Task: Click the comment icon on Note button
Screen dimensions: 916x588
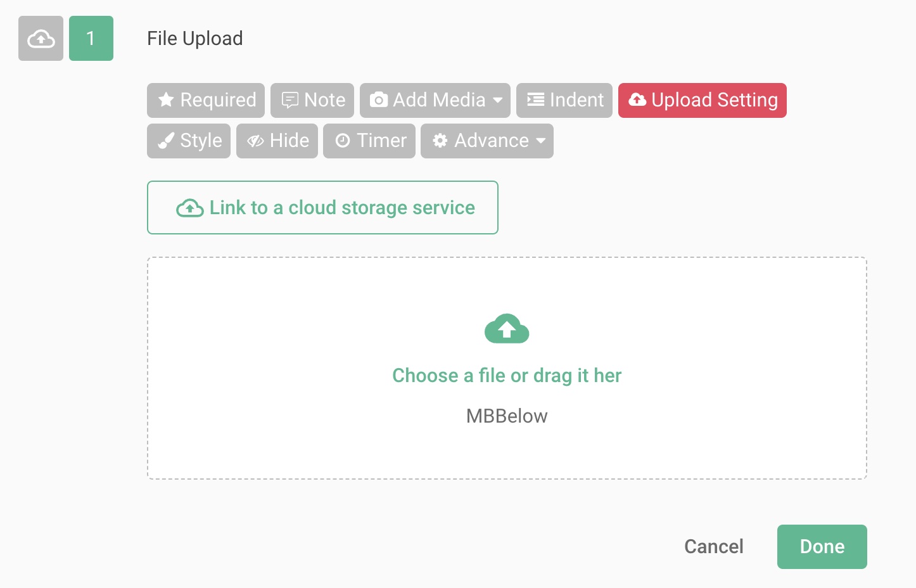Action: tap(290, 99)
